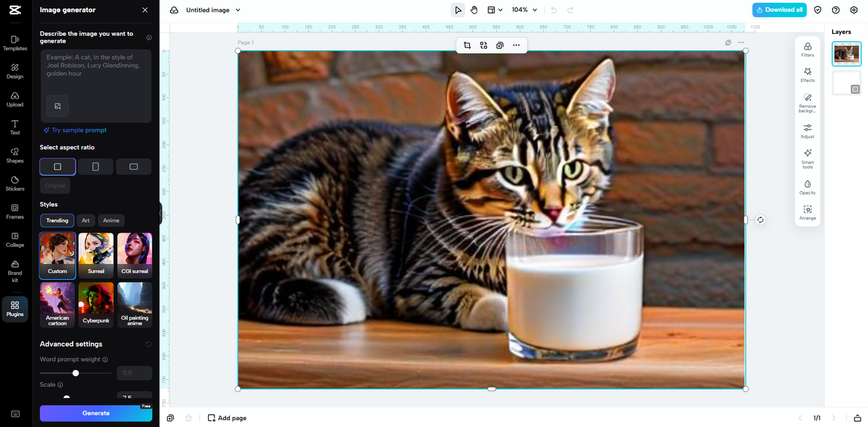The image size is (868, 427).
Task: Choose the portrait aspect ratio option
Action: [x=96, y=167]
